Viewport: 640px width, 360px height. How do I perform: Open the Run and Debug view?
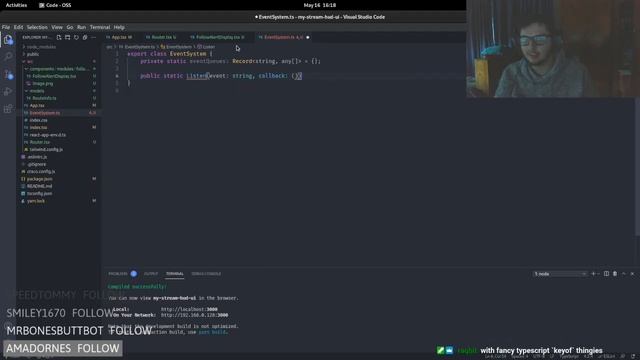pos(8,91)
